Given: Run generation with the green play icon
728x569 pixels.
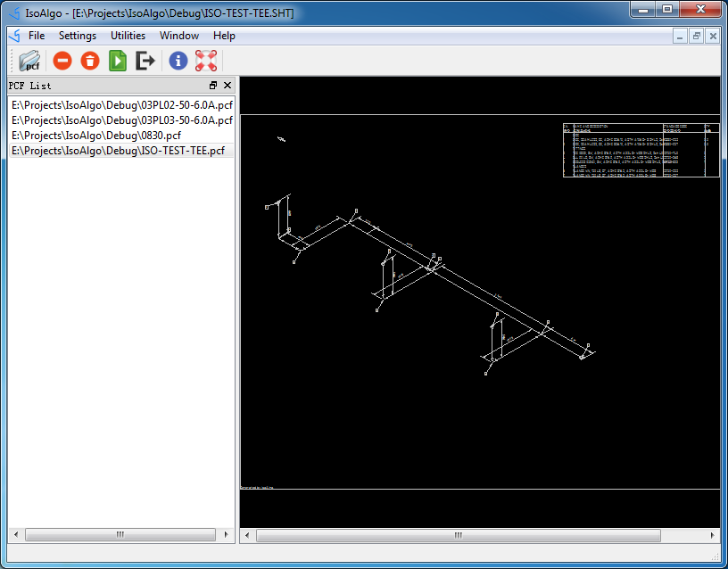Looking at the screenshot, I should 118,61.
